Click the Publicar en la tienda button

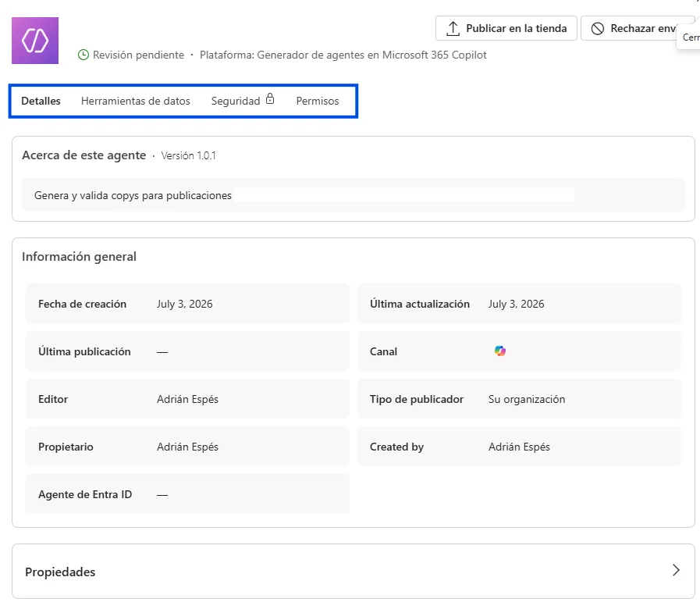pos(506,28)
